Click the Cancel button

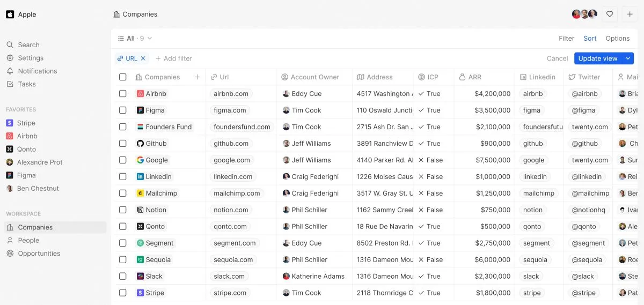[557, 58]
